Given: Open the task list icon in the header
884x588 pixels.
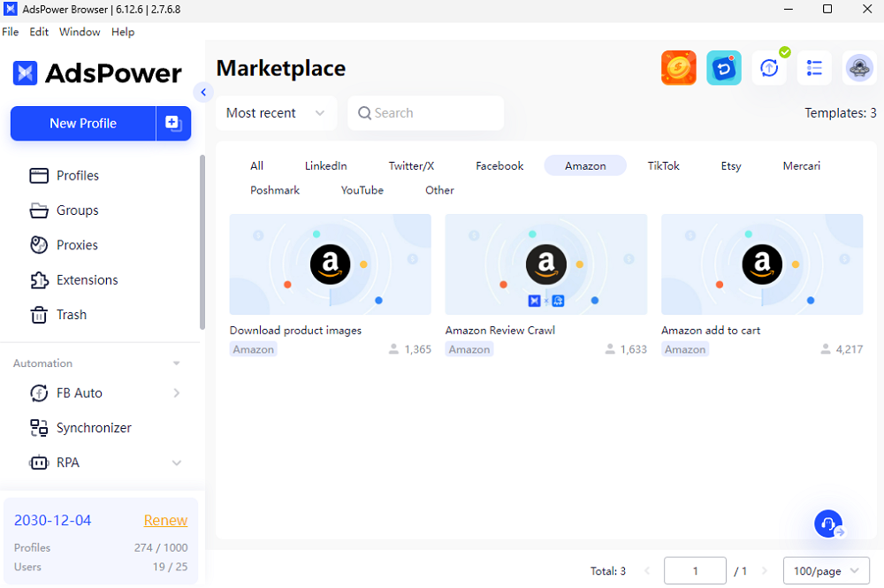Looking at the screenshot, I should click(814, 68).
